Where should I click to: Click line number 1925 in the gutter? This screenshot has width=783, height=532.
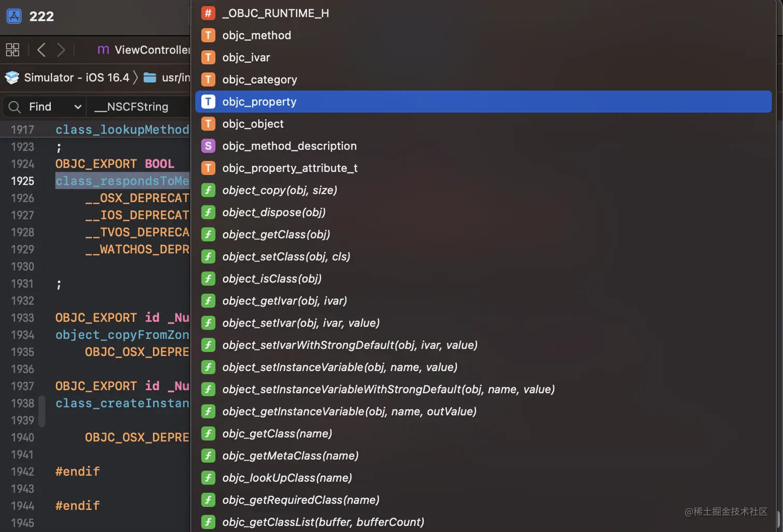[23, 181]
